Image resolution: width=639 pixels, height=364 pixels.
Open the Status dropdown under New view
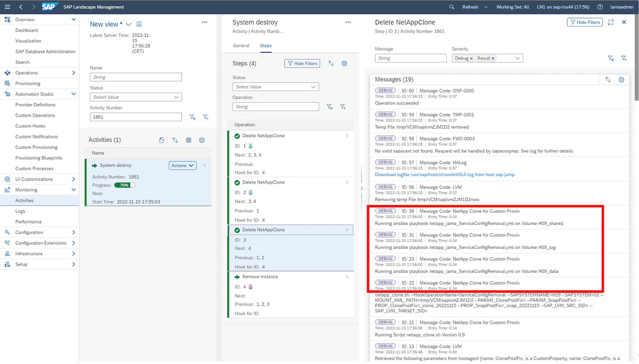[136, 97]
